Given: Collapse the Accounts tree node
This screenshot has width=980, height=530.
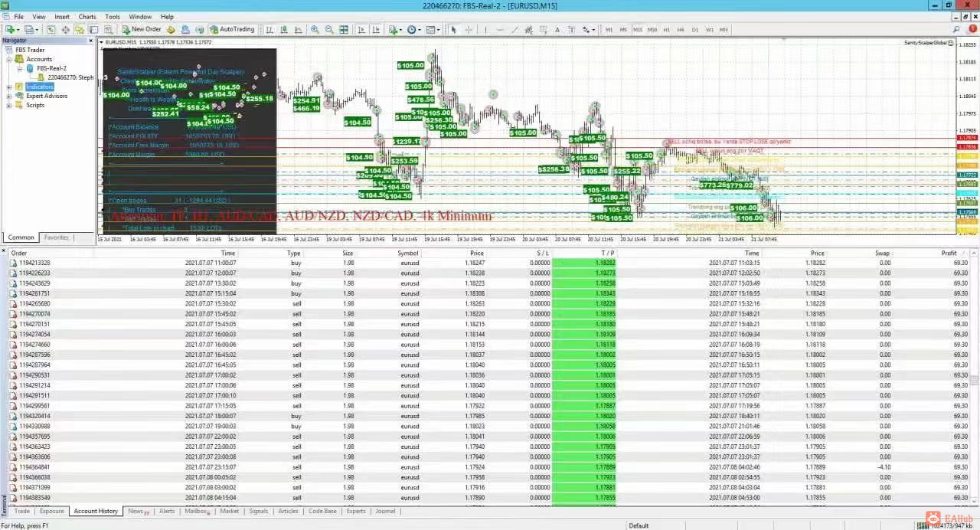Looking at the screenshot, I should tap(9, 59).
